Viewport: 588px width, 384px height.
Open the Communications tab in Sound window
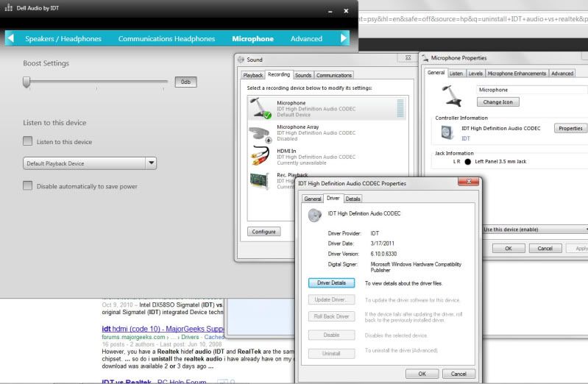point(334,75)
